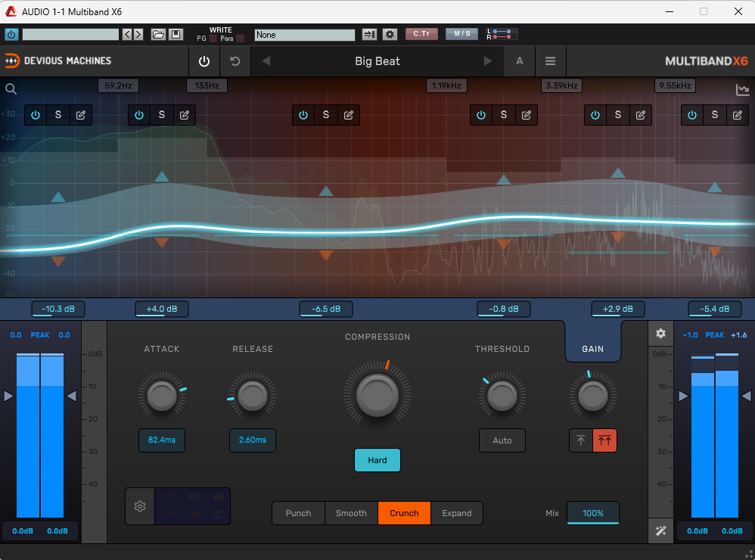Click the magnifier zoom icon in spectrum
This screenshot has height=560, width=755.
pos(11,89)
